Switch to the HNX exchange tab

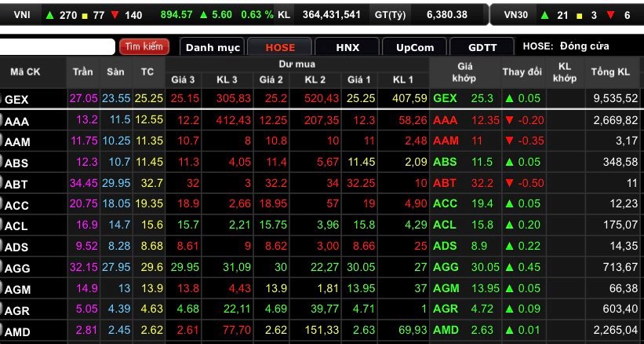pos(347,47)
